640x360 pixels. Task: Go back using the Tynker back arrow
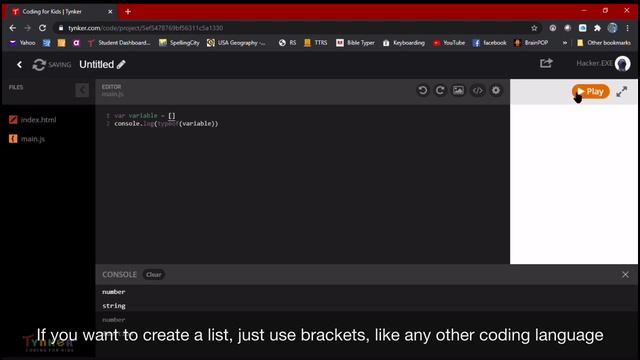tap(19, 64)
